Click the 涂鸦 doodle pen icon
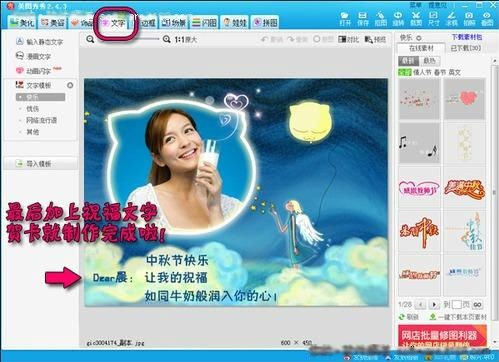 (x=451, y=19)
